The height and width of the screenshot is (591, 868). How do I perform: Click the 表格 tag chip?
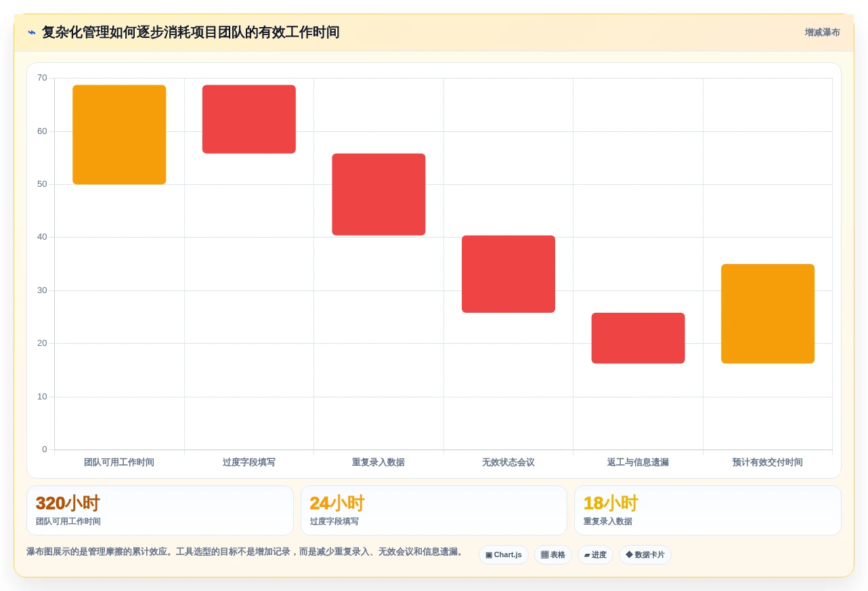coord(552,554)
